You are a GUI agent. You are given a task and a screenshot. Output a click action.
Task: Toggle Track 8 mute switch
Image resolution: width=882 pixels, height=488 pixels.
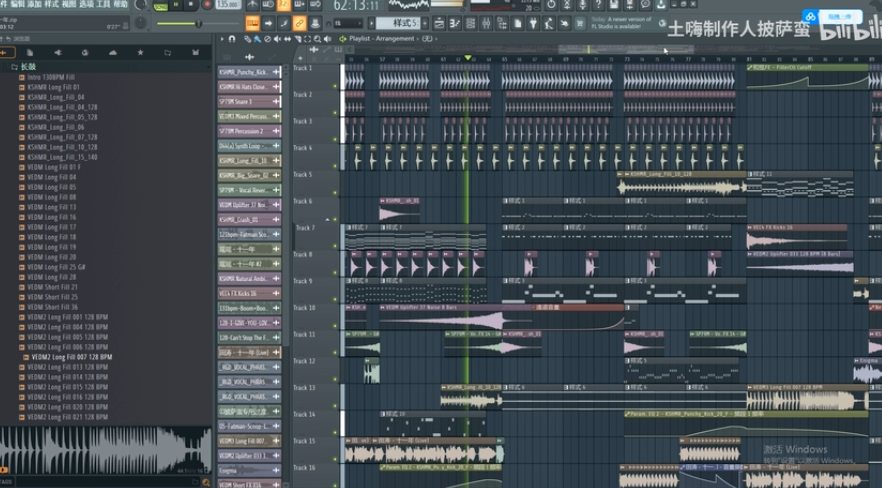335,273
